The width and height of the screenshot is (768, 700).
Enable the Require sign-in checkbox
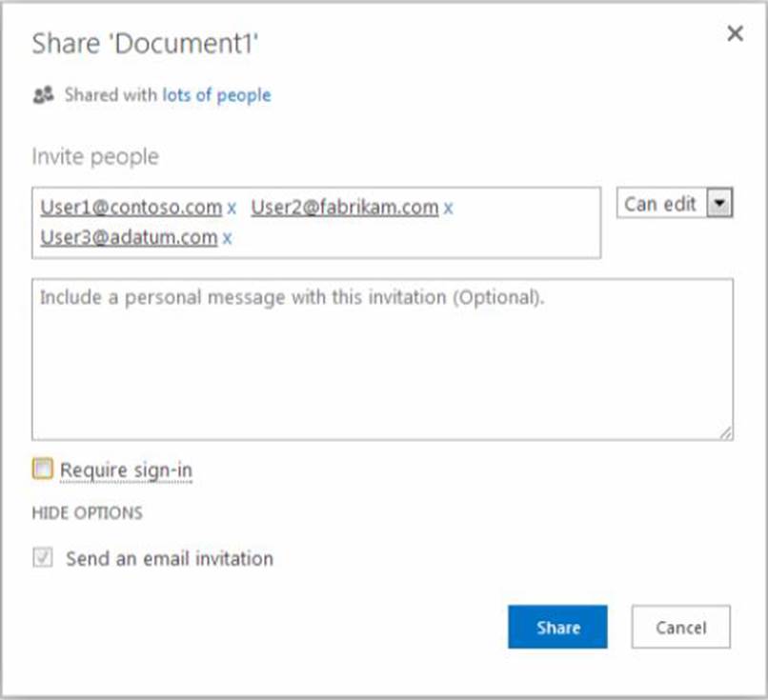coord(43,469)
